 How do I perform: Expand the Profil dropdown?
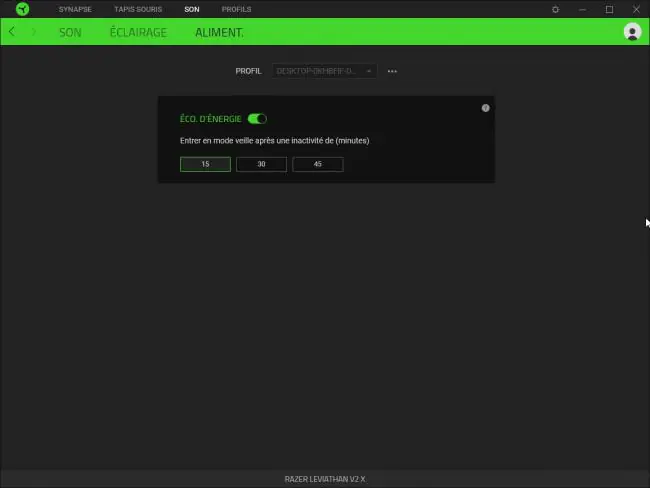324,71
